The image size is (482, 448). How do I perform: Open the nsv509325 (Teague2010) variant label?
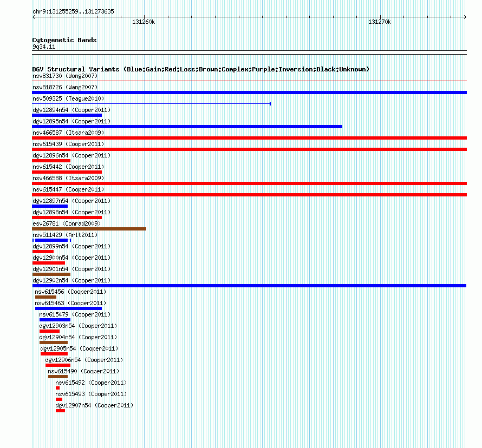point(68,98)
